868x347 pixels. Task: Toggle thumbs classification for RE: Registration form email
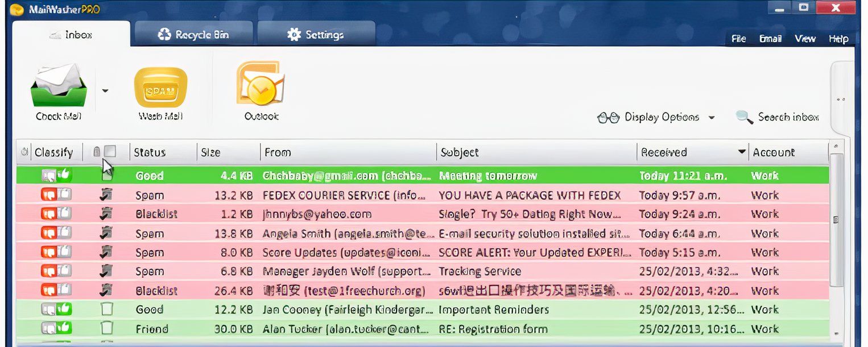coord(56,329)
